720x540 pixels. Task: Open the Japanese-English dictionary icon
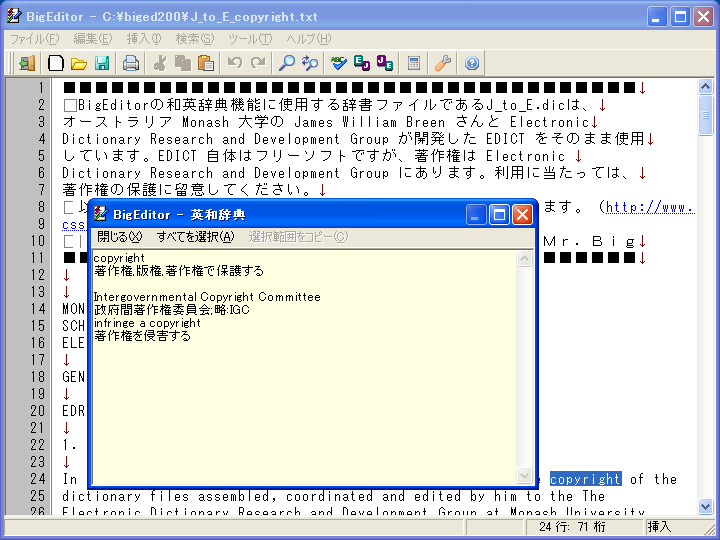(x=384, y=63)
